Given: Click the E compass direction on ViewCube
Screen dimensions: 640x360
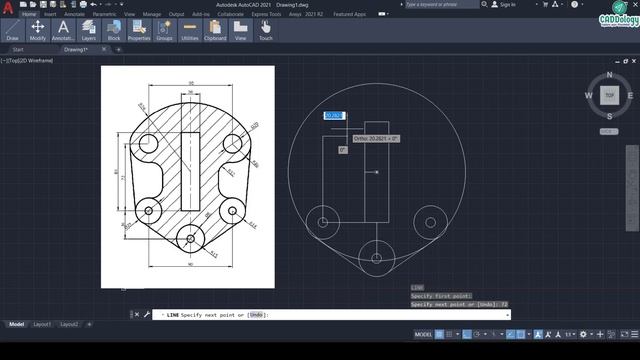Looking at the screenshot, I should tap(630, 96).
